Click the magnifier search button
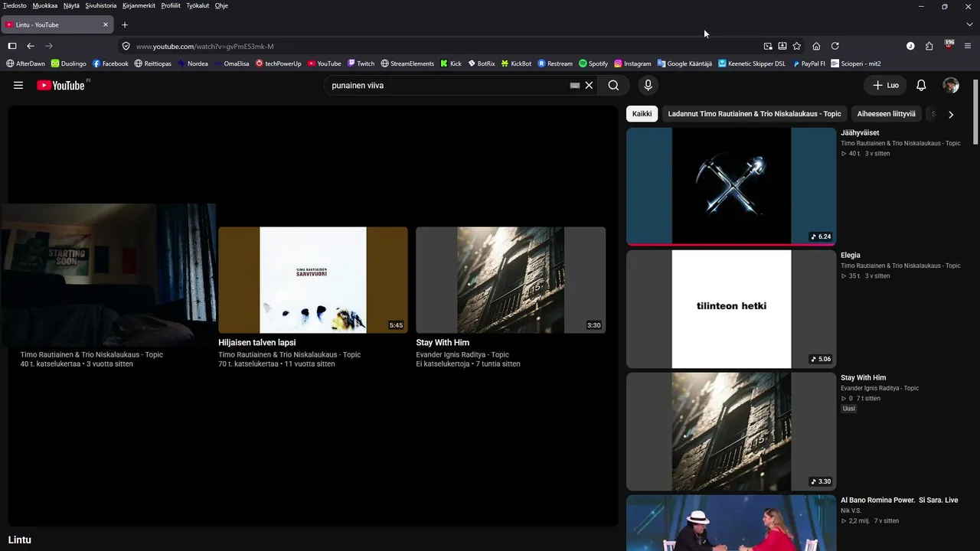This screenshot has height=551, width=980. pyautogui.click(x=613, y=85)
